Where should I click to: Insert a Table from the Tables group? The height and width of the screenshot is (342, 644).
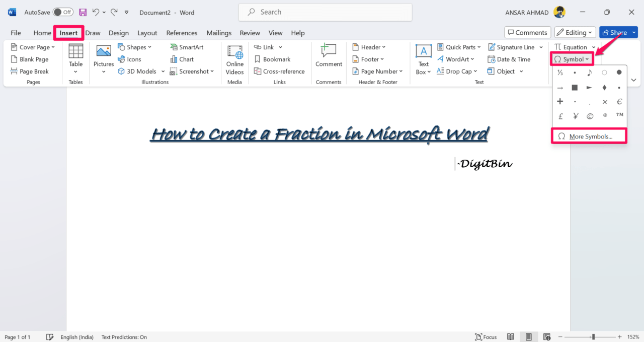(x=75, y=58)
